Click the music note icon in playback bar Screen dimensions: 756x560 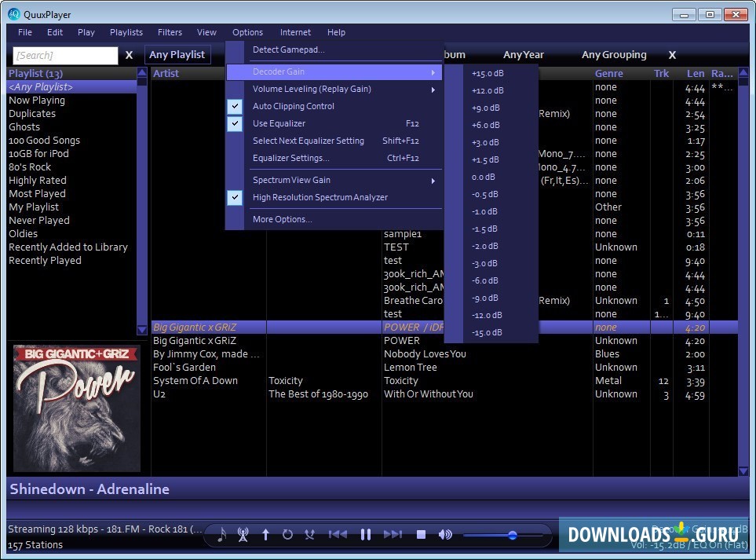[x=221, y=535]
